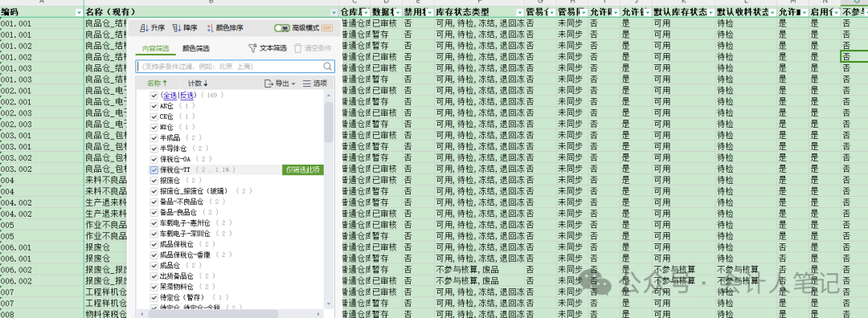Select the 内容筛选 tab
The width and height of the screenshot is (868, 318).
[x=155, y=49]
